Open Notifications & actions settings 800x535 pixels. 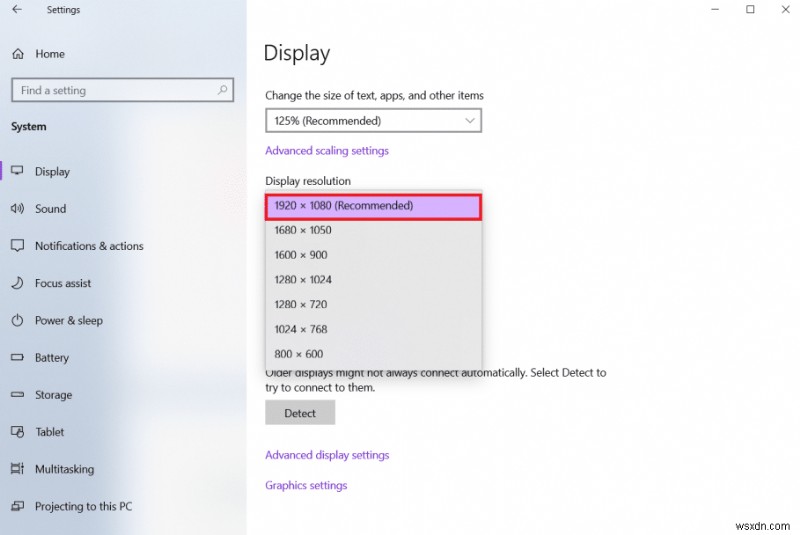click(89, 246)
